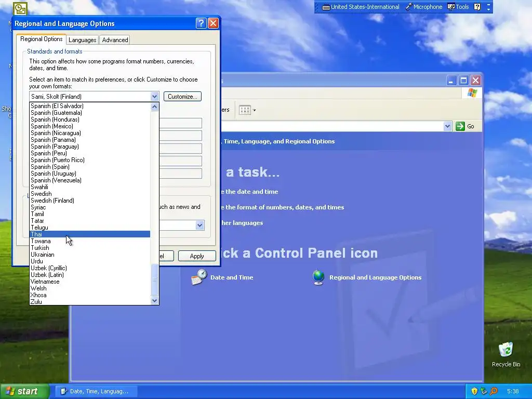Click the other languages task link
The image size is (532, 399).
point(242,223)
